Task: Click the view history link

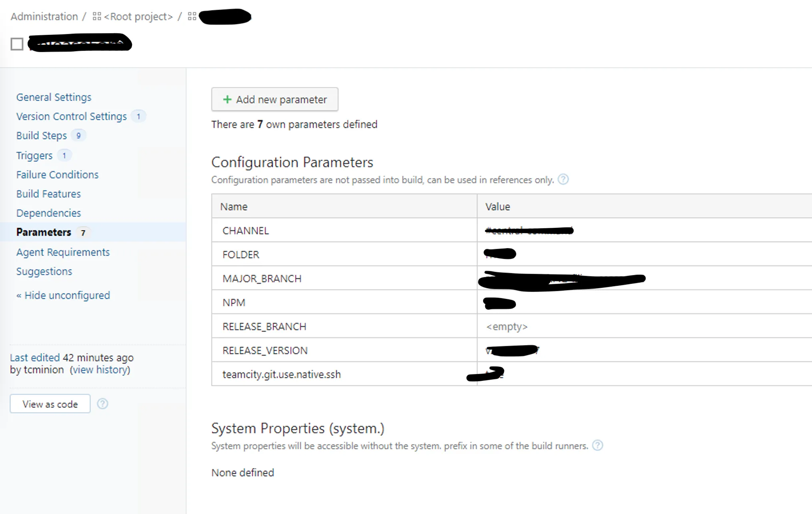Action: (x=100, y=370)
